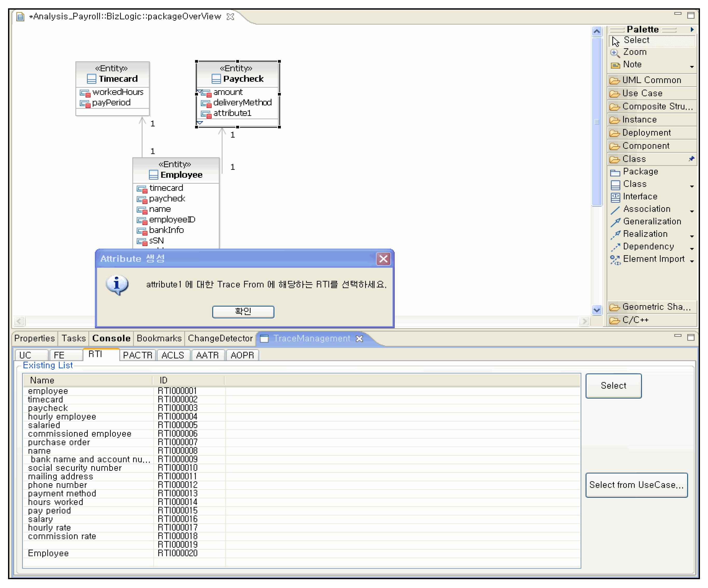Open the ChangeDetector view tab
708x588 pixels.
220,338
